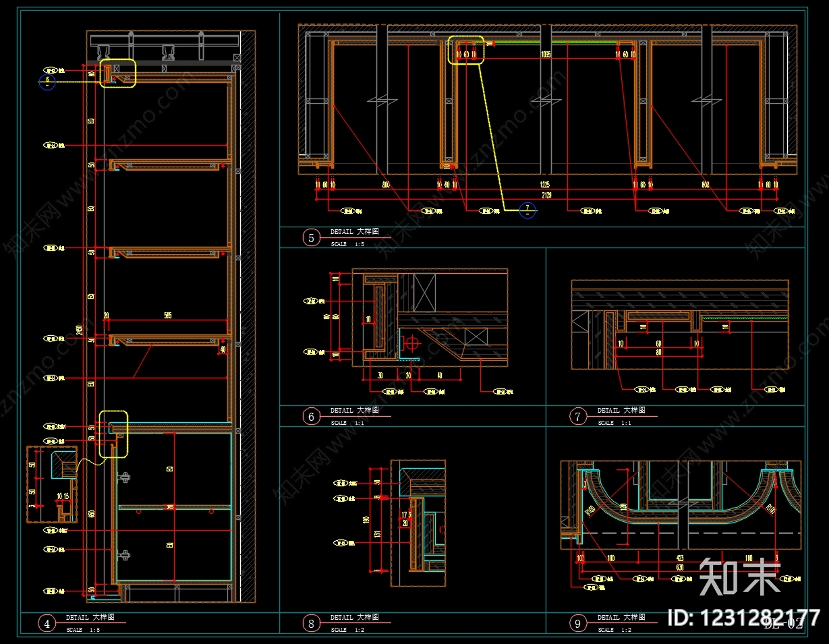Viewport: 829px width, 644px height.
Task: Click the red circled detail number 5
Action: [311, 237]
